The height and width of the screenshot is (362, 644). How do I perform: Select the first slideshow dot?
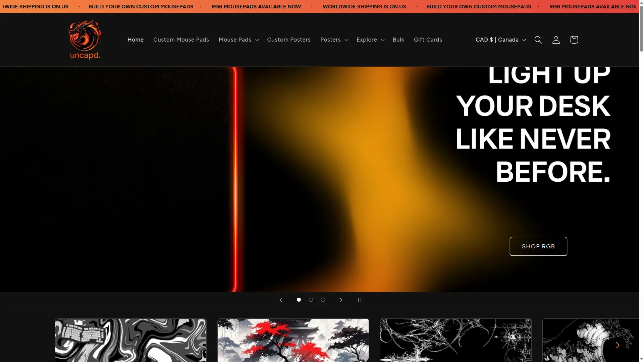point(299,300)
